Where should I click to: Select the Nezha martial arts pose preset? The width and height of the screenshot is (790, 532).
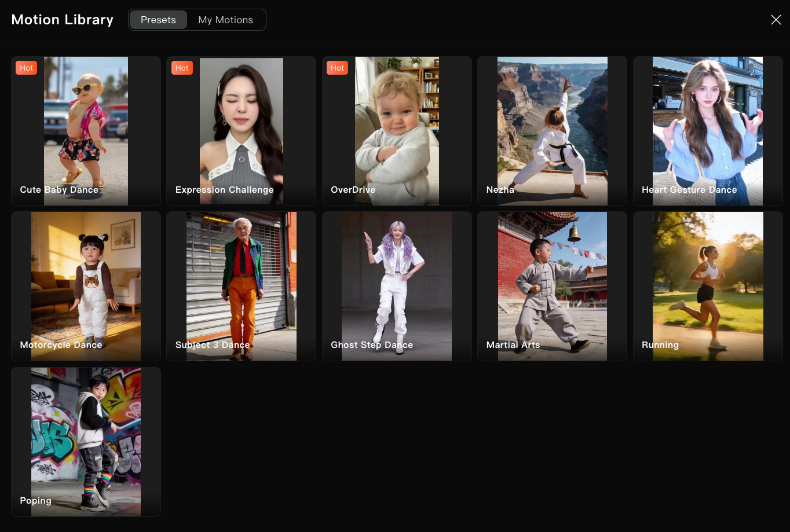tap(551, 131)
